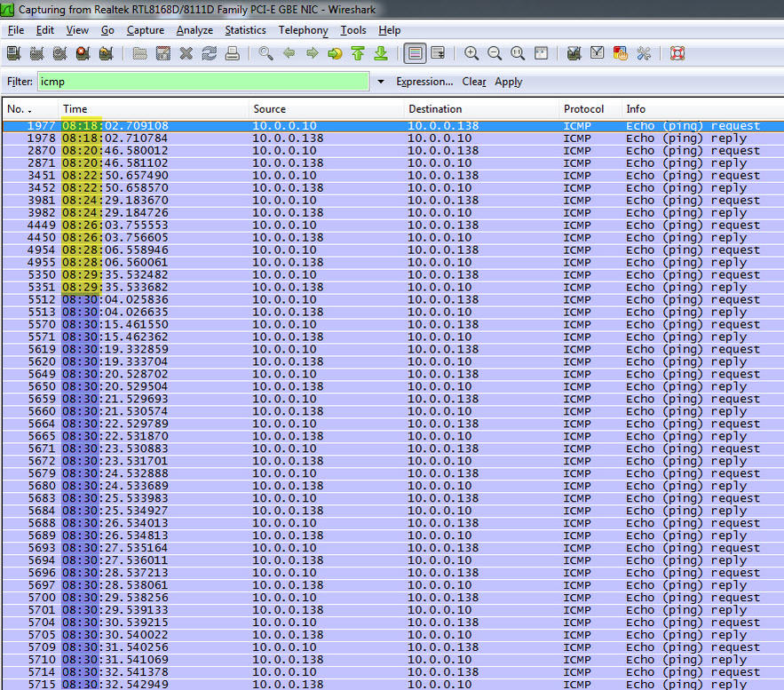This screenshot has height=690, width=784.
Task: Stop the running capture icon
Action: 83,53
